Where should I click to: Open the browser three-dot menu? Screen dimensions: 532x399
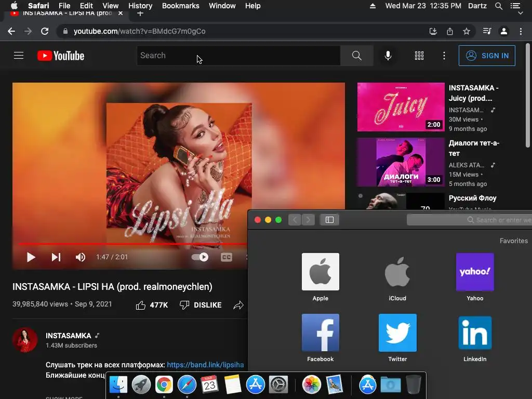tap(521, 31)
